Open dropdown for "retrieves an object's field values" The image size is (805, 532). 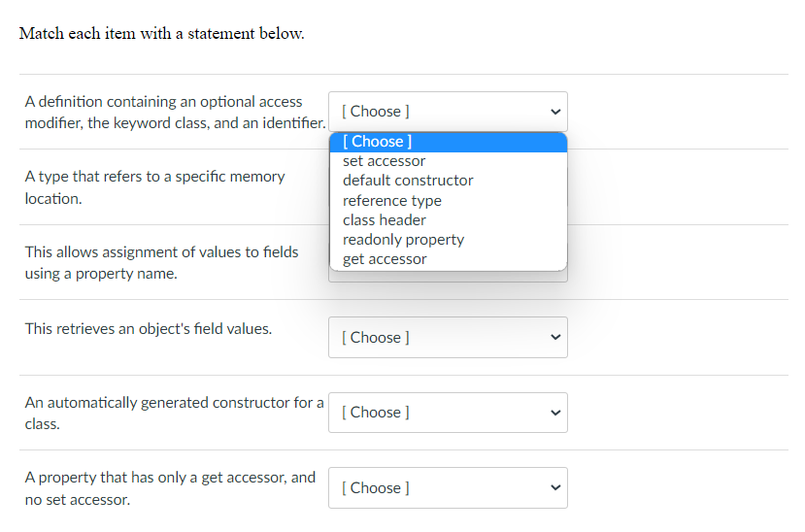pyautogui.click(x=447, y=337)
